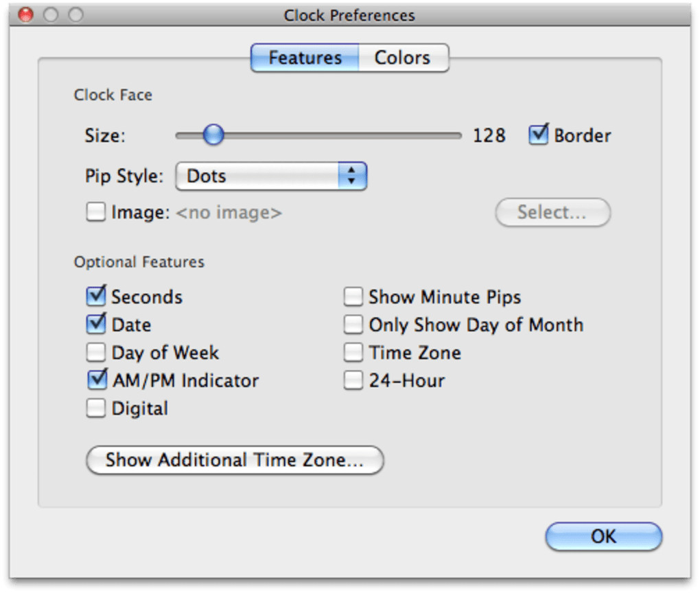Check Show Minute Pips

pos(353,296)
